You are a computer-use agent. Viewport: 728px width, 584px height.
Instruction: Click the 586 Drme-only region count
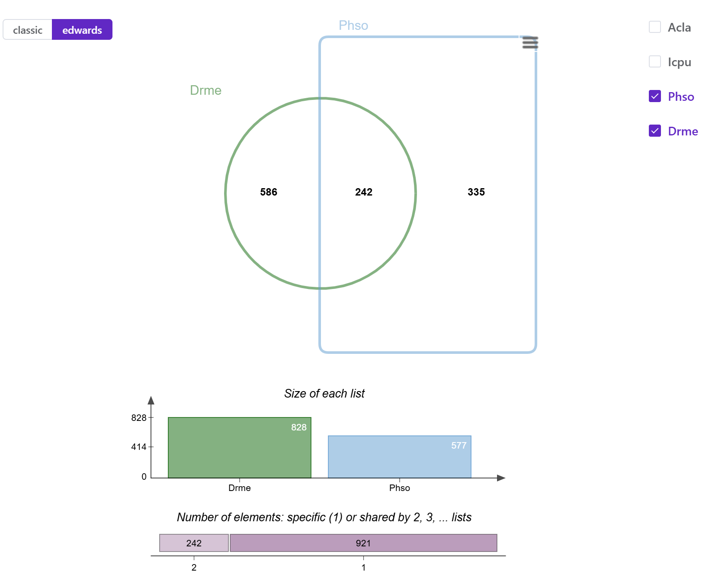point(269,192)
